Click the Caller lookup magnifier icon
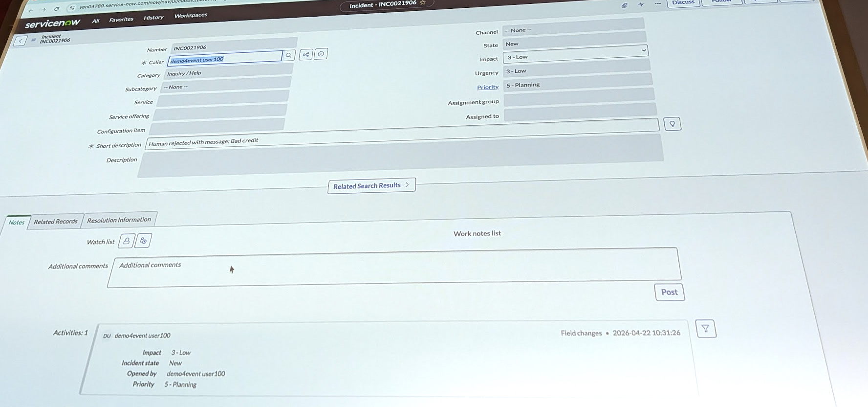The image size is (868, 407). (288, 55)
